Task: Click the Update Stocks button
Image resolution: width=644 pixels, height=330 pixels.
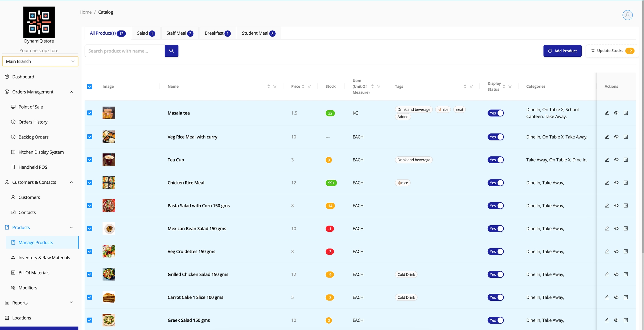Action: [x=612, y=51]
